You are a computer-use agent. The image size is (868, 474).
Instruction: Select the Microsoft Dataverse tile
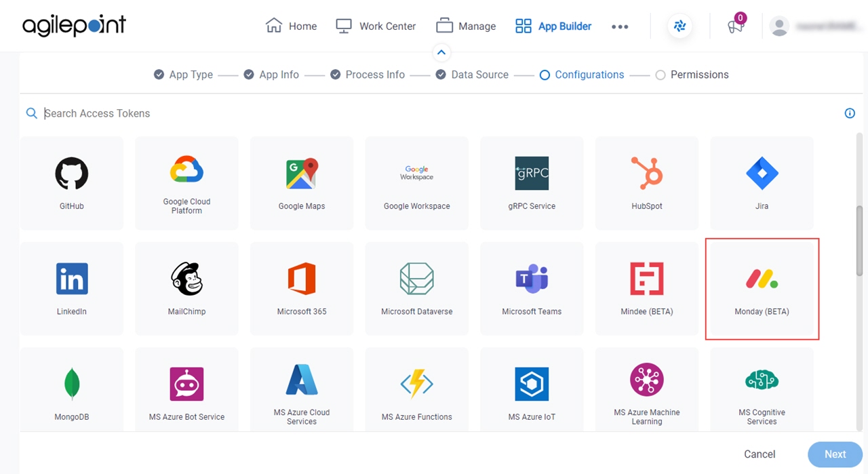(x=416, y=288)
